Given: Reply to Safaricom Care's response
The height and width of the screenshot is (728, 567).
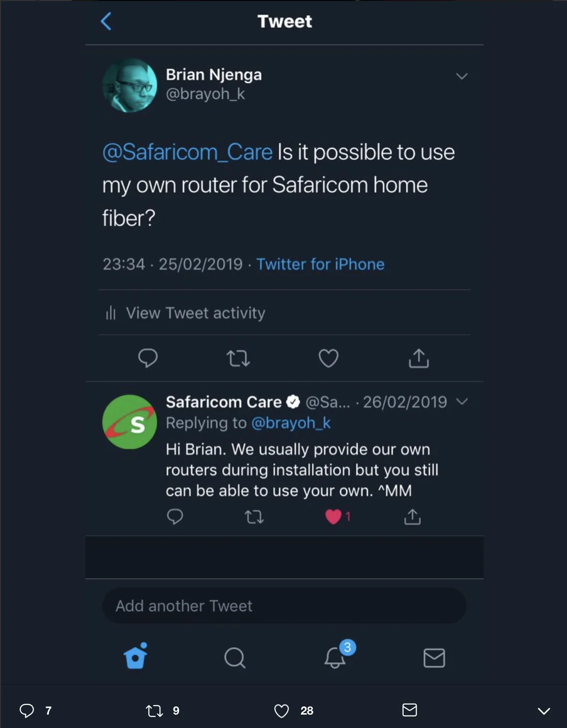Looking at the screenshot, I should coord(175,517).
